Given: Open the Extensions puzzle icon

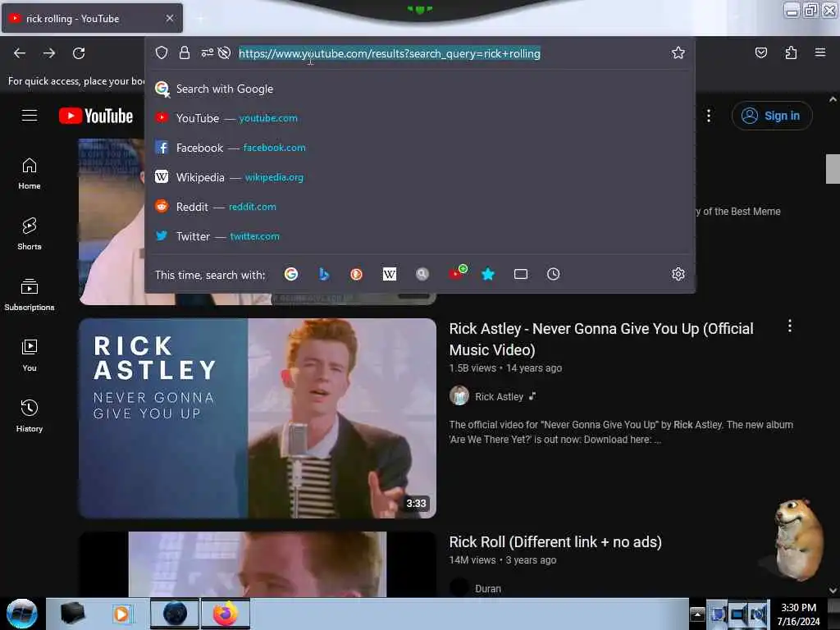Looking at the screenshot, I should point(791,52).
